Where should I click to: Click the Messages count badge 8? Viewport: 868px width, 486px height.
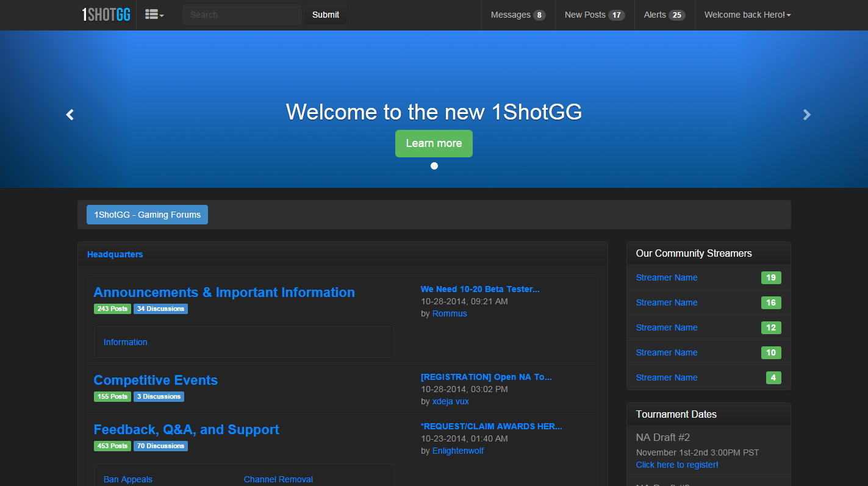click(539, 15)
